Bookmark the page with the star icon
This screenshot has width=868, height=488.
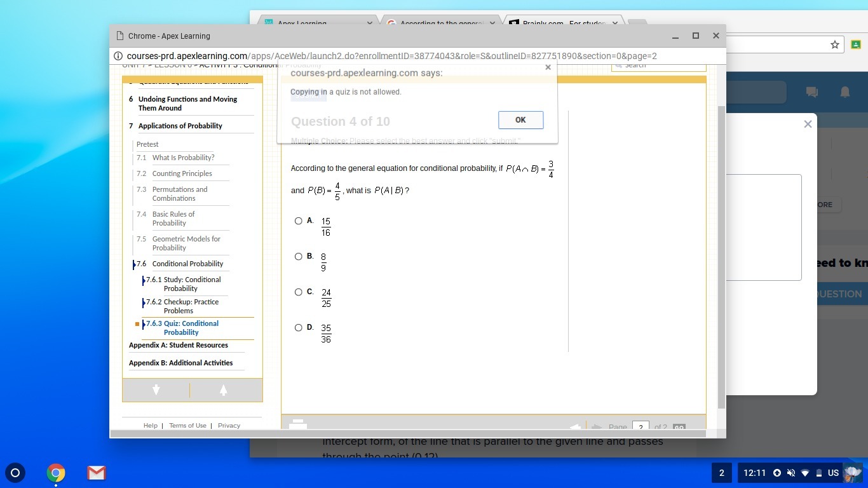(x=835, y=44)
